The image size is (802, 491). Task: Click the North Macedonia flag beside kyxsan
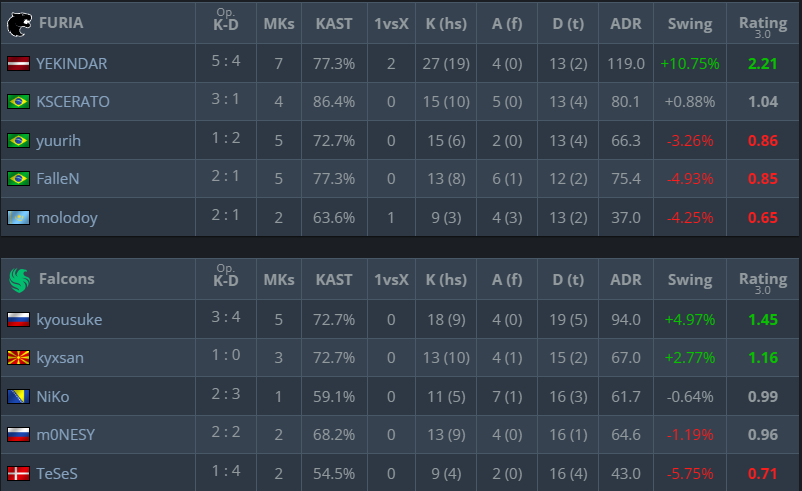[x=17, y=358]
